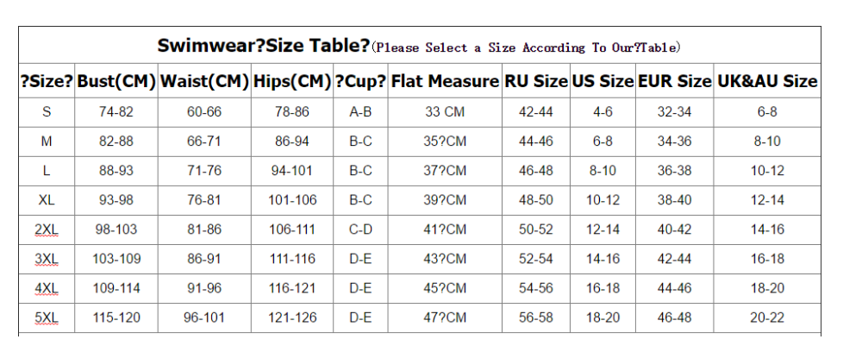Click the Swimwear Size Table title
The width and height of the screenshot is (868, 352).
pyautogui.click(x=263, y=46)
